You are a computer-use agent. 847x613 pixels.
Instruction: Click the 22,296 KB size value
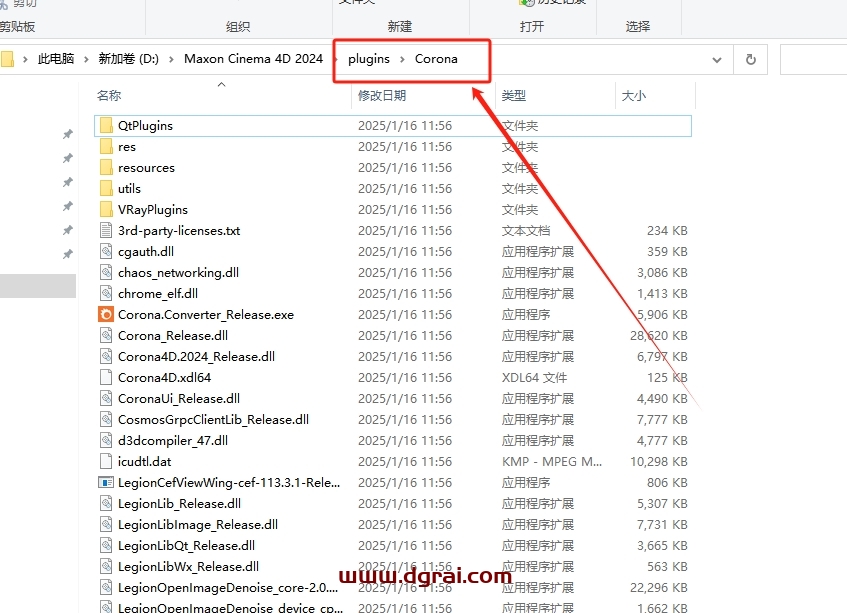coord(658,588)
